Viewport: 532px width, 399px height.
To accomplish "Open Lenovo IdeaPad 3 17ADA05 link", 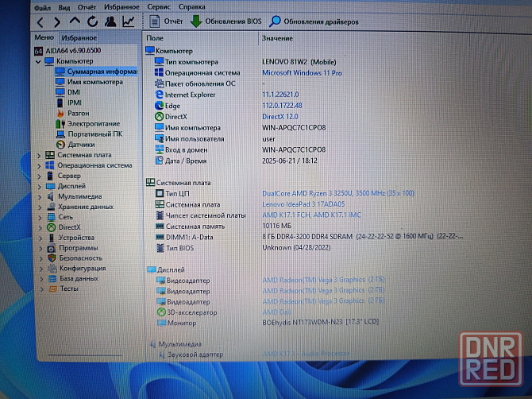I will pyautogui.click(x=303, y=204).
